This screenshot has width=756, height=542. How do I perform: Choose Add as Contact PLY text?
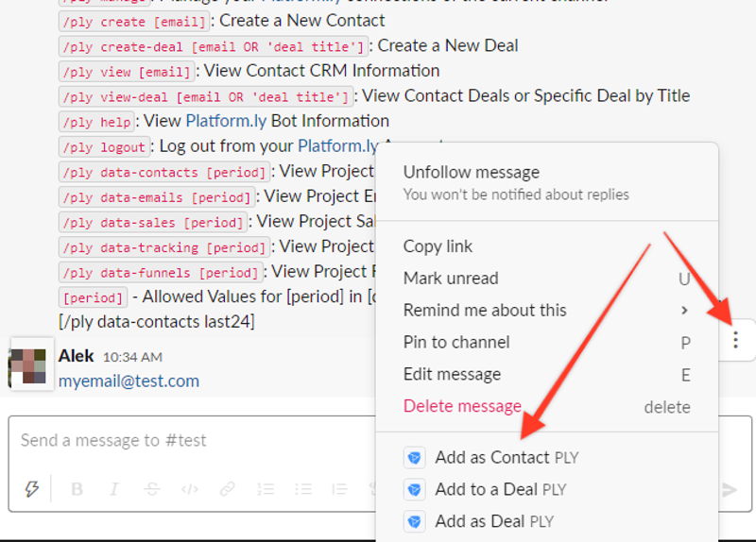pos(507,457)
